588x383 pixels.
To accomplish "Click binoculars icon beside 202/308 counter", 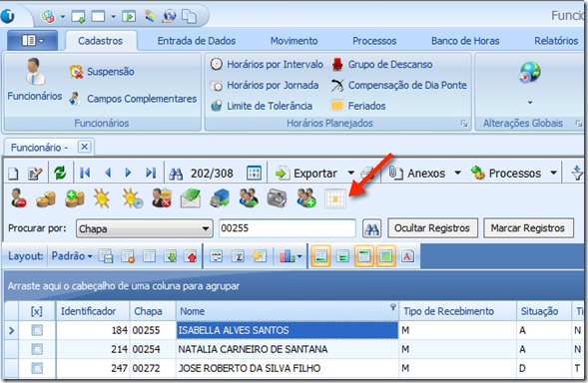I will [x=176, y=174].
